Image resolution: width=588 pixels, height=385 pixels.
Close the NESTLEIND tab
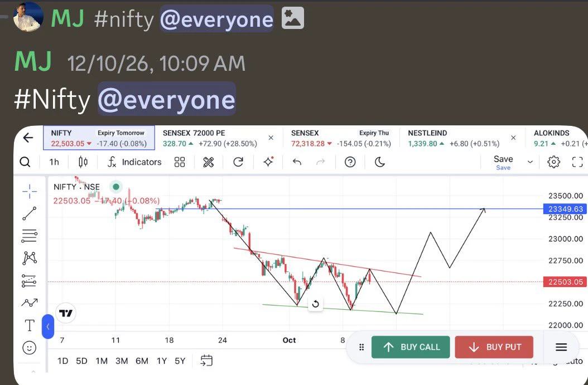513,138
